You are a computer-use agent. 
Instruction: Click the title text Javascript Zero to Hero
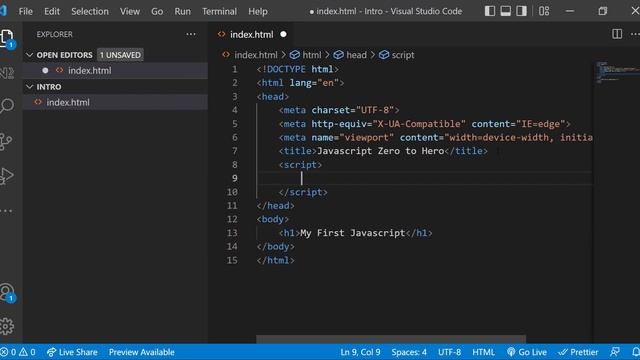(380, 151)
